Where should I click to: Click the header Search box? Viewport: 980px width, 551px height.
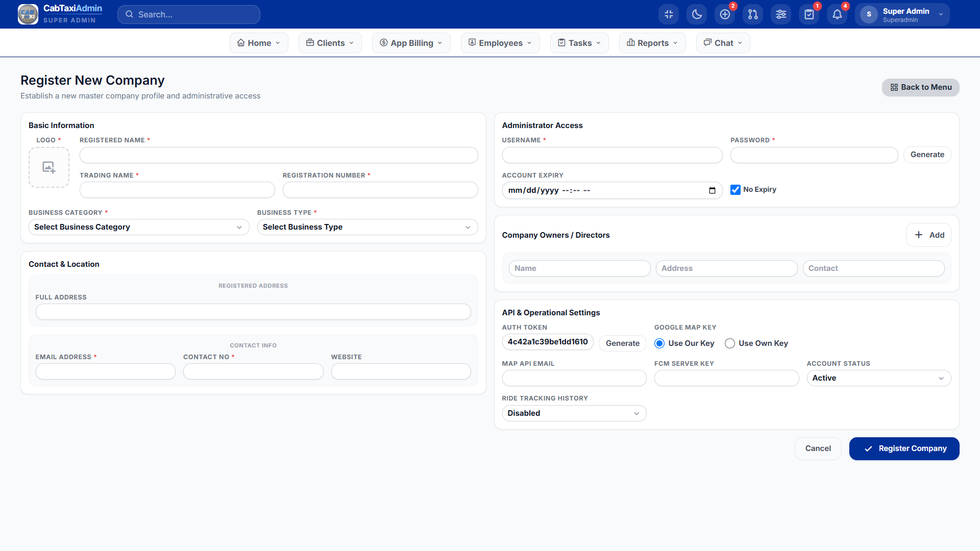189,14
